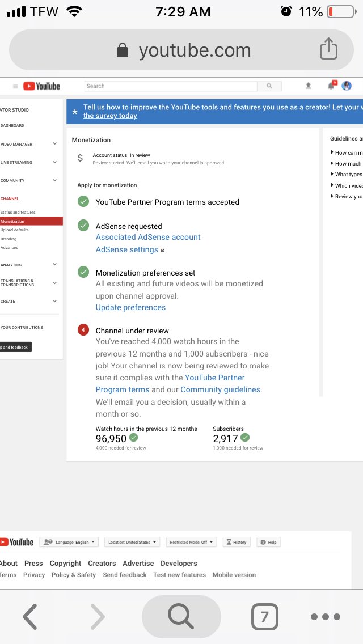The width and height of the screenshot is (363, 644).
Task: Open the Copyright footer link
Action: click(65, 563)
